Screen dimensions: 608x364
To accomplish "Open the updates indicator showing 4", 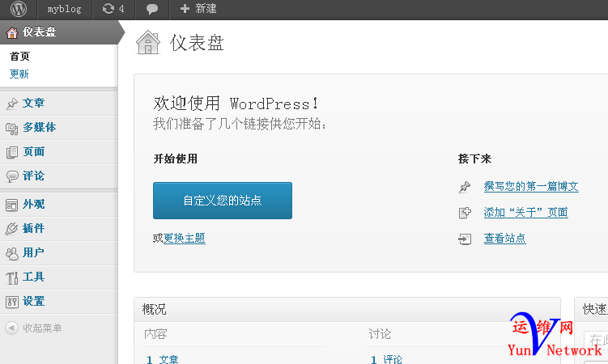I will point(113,9).
